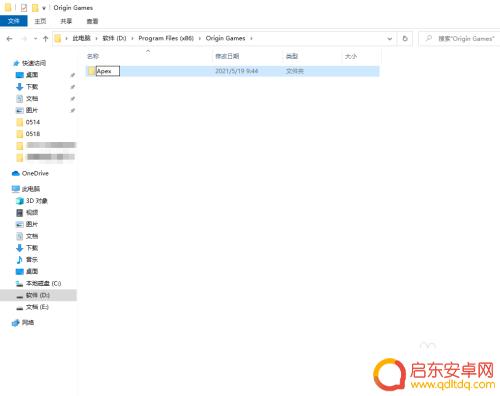
Task: Open address bar history dropdown
Action: [x=389, y=39]
